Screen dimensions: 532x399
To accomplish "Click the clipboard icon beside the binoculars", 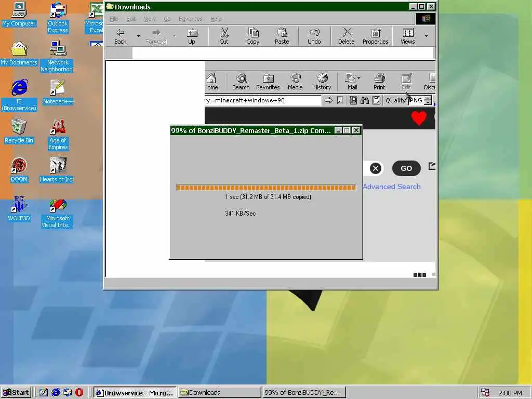I will (376, 100).
